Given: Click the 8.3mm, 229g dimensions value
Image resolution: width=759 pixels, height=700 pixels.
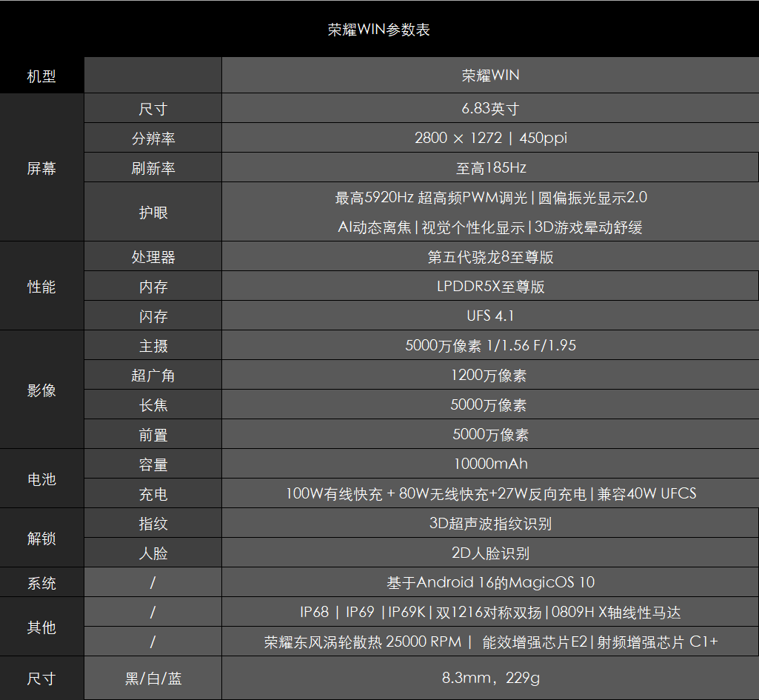Looking at the screenshot, I should click(490, 679).
